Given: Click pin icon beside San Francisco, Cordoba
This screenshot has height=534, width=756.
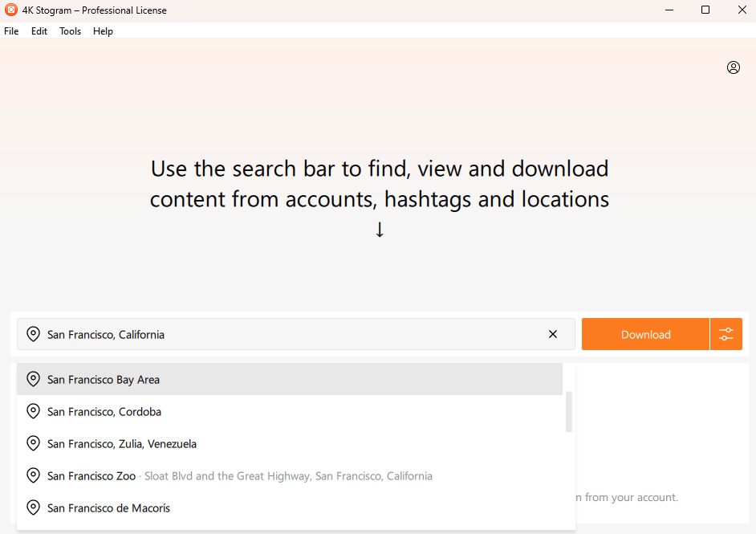Looking at the screenshot, I should (33, 411).
